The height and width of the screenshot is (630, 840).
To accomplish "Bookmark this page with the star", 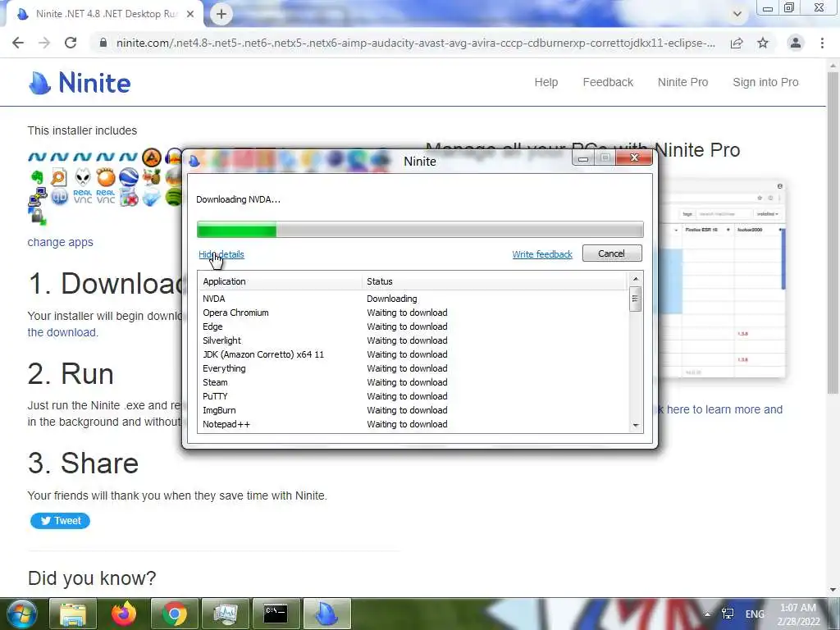I will click(763, 43).
